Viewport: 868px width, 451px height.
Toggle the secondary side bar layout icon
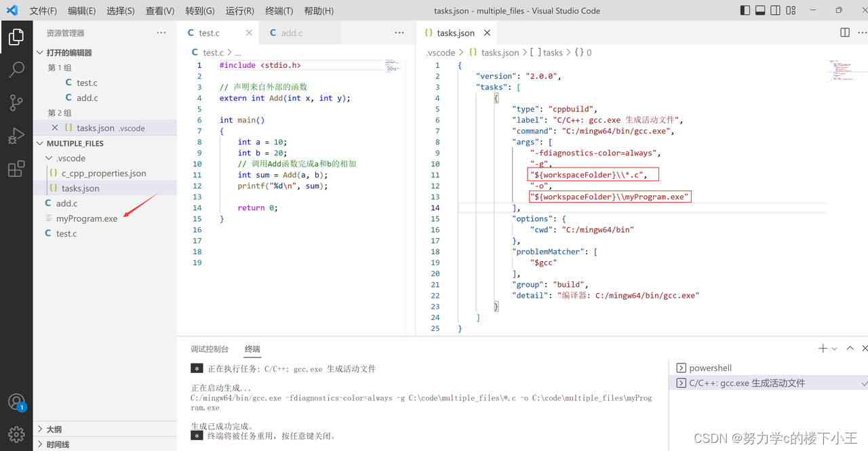click(x=774, y=10)
